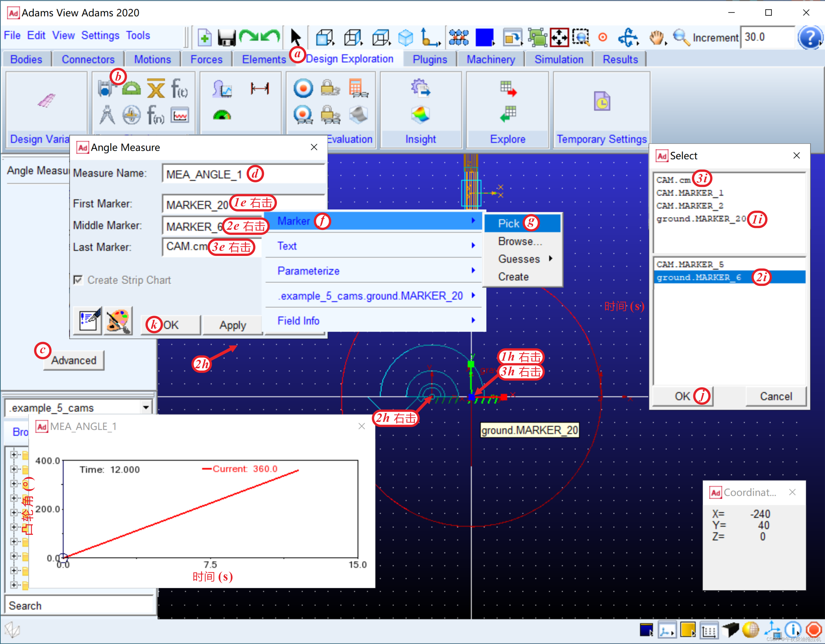The image size is (825, 644).
Task: Click the red stop icon in status bar
Action: (x=814, y=629)
